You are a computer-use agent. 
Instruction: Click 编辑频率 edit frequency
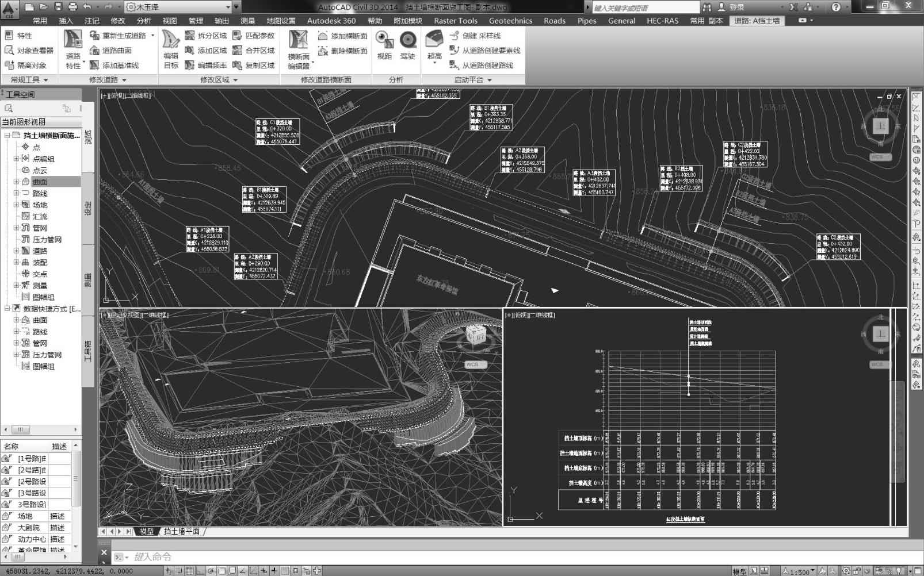tap(206, 66)
